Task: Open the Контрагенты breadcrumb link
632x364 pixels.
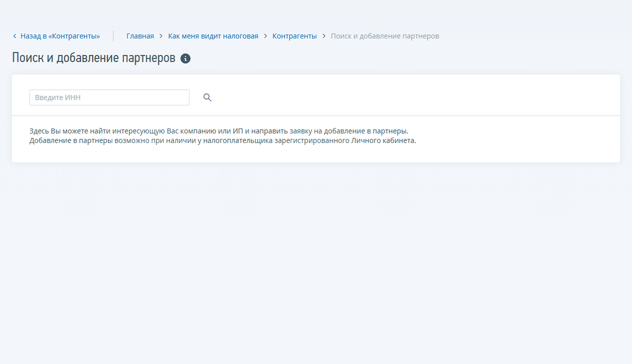Action: (294, 36)
